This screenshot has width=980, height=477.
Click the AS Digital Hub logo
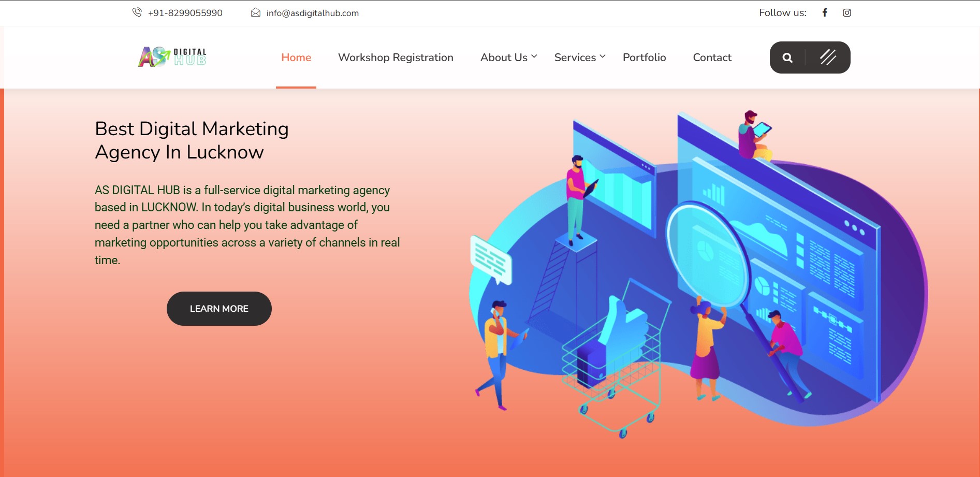pyautogui.click(x=172, y=56)
